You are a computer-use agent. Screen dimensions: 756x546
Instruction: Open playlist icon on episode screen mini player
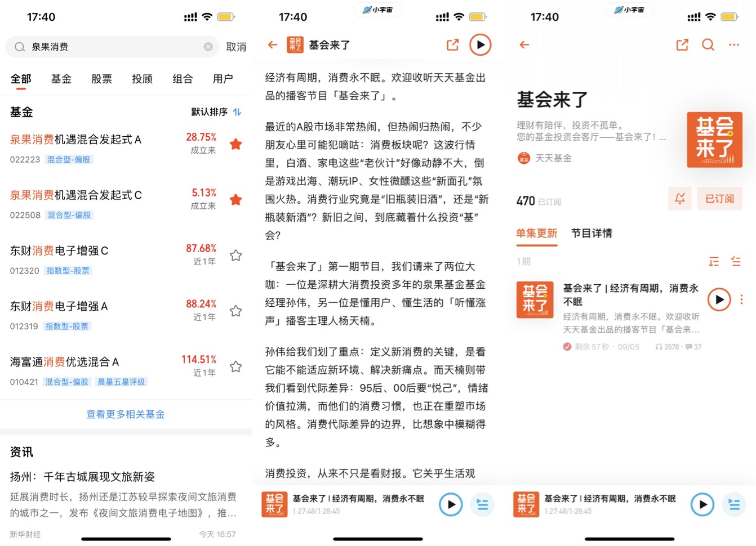pos(483,504)
